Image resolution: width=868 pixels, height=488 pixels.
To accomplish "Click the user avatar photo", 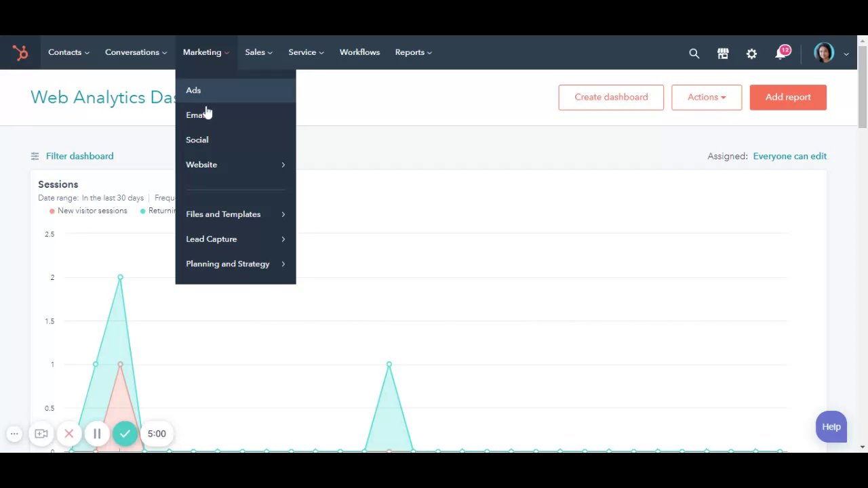I will 824,53.
